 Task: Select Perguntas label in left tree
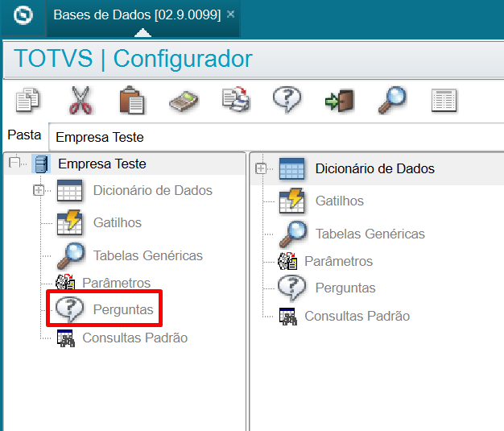coord(123,309)
